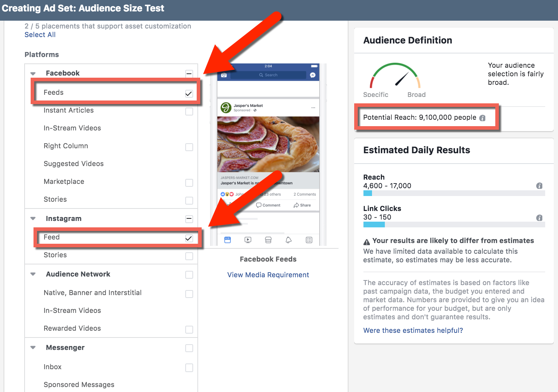This screenshot has height=392, width=558.
Task: Collapse the Messenger platform section
Action: click(x=33, y=347)
